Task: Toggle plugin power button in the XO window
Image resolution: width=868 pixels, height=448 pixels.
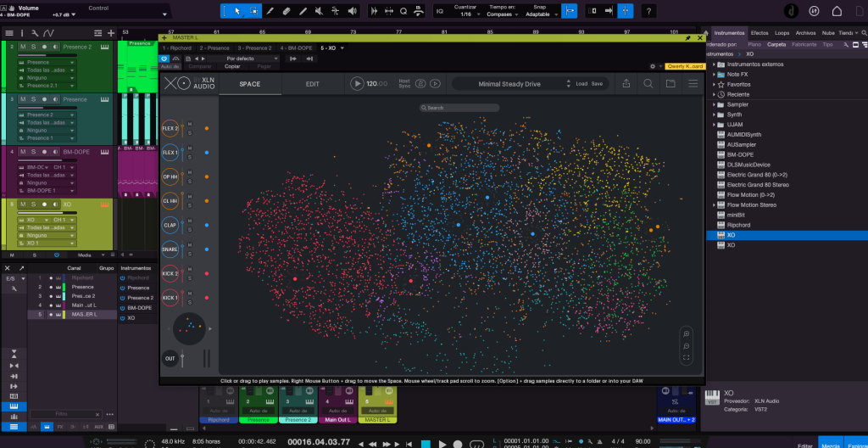Action: 164,59
